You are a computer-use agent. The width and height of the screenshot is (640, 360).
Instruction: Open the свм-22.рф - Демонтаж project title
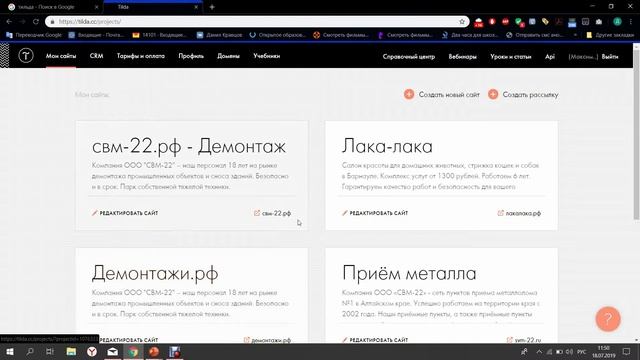tap(189, 146)
